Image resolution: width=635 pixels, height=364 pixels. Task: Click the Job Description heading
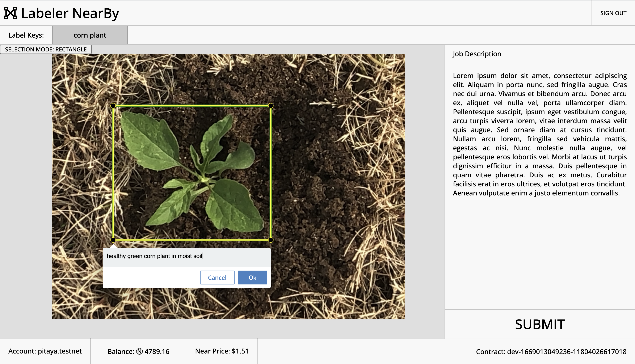click(477, 54)
